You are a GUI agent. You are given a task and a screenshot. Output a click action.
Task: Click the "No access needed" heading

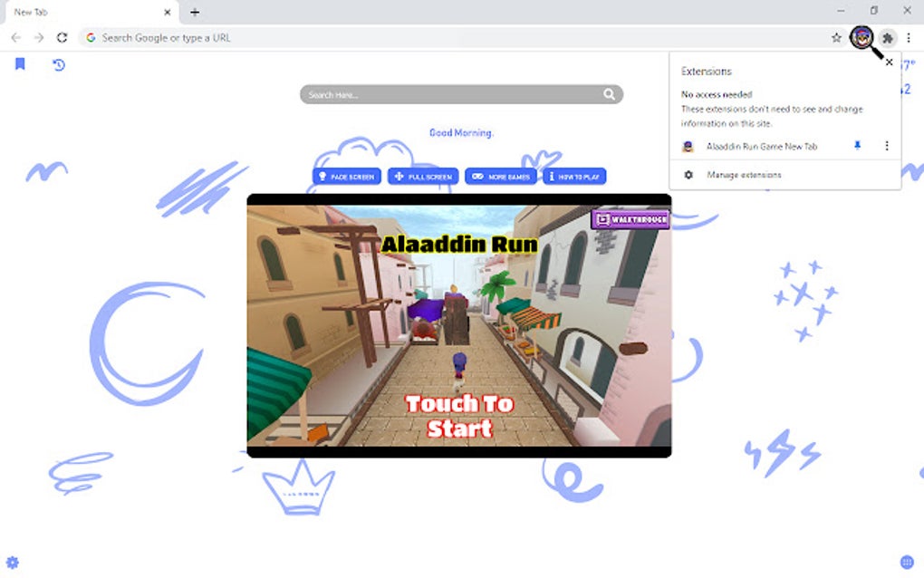pos(717,94)
